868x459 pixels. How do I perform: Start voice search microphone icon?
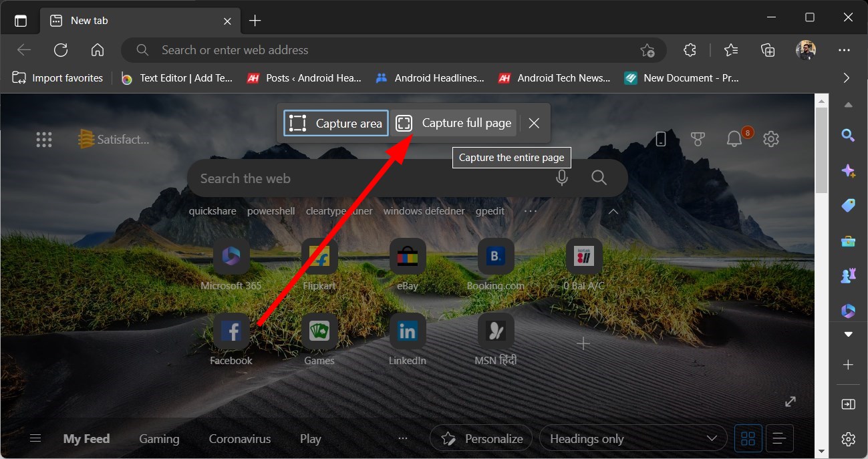562,178
